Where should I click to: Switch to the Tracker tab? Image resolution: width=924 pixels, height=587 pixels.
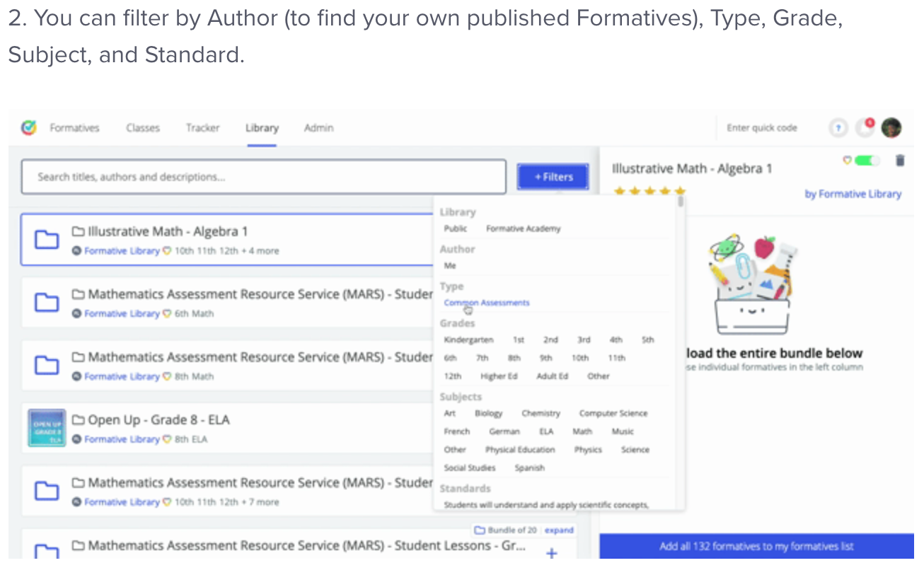pyautogui.click(x=202, y=128)
